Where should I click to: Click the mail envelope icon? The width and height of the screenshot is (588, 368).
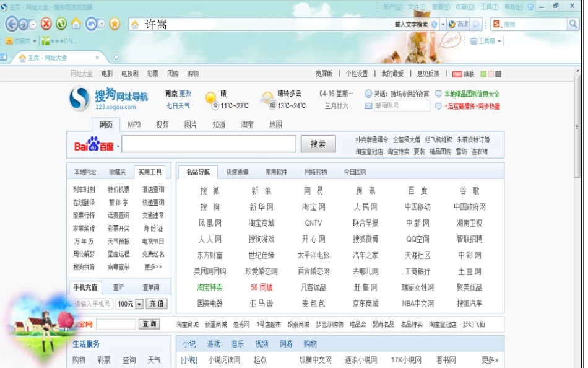click(x=369, y=106)
